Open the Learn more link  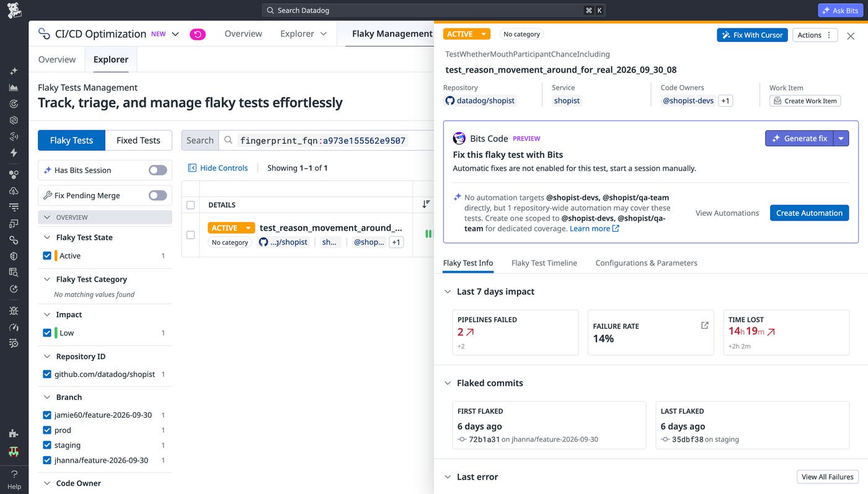(594, 228)
